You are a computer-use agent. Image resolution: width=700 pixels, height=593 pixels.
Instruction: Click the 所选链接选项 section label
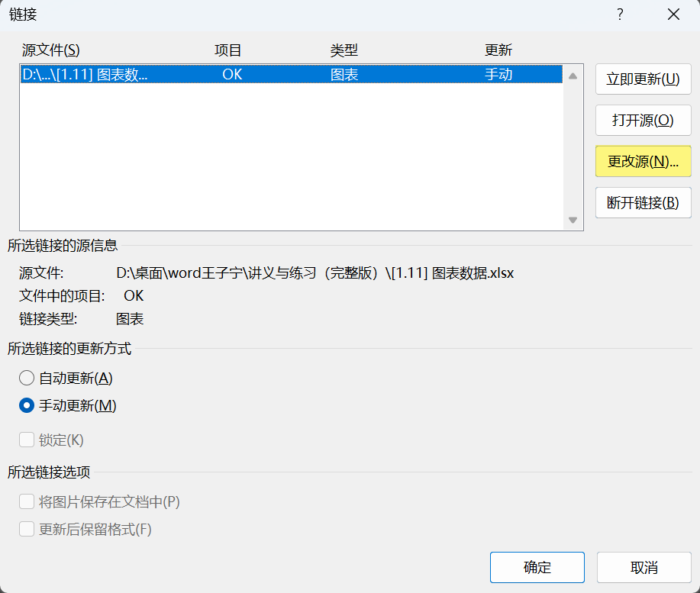(49, 472)
